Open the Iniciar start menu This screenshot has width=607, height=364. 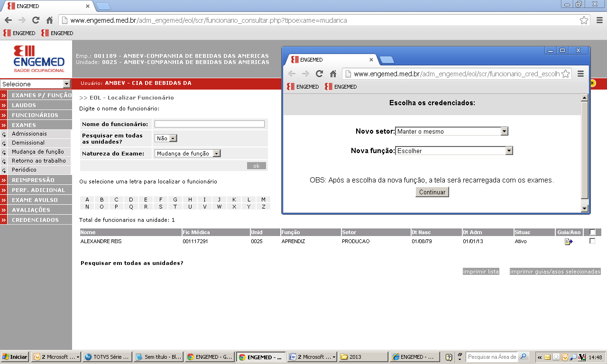pos(15,357)
